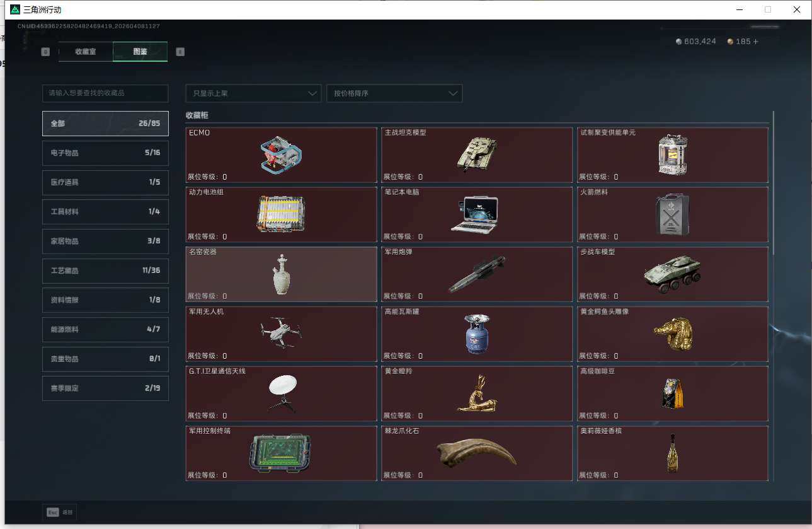Image resolution: width=812 pixels, height=529 pixels.
Task: Click the Esc 返回 back button
Action: (x=59, y=513)
